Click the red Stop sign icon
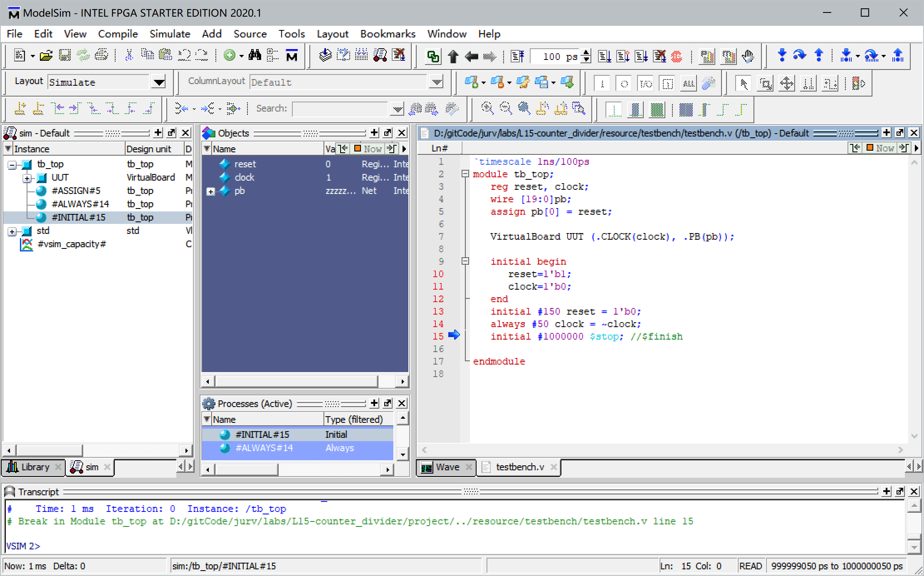924x576 pixels. pos(677,56)
